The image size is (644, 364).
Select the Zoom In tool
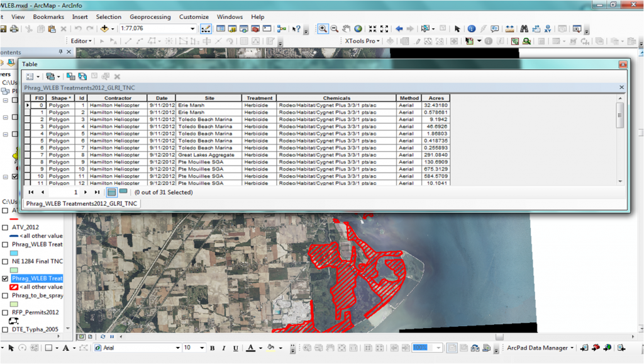pyautogui.click(x=323, y=28)
